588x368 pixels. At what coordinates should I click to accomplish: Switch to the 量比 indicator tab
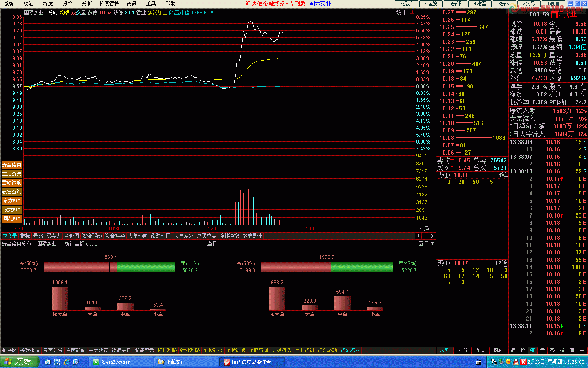pos(38,236)
